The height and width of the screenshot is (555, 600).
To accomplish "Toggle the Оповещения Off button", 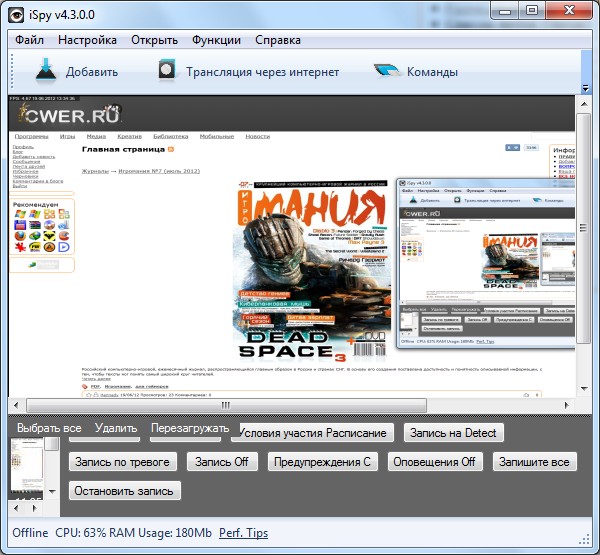I will pyautogui.click(x=433, y=462).
